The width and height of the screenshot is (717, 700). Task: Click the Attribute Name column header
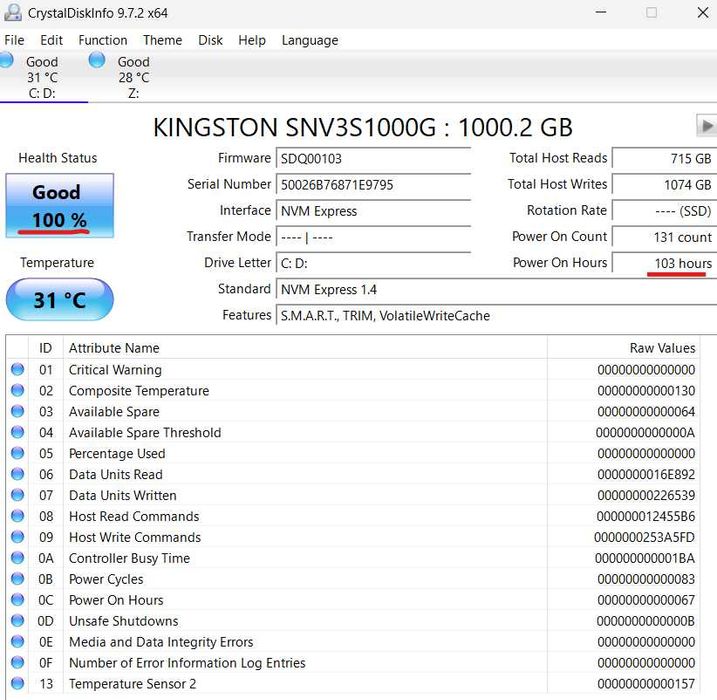coord(114,348)
